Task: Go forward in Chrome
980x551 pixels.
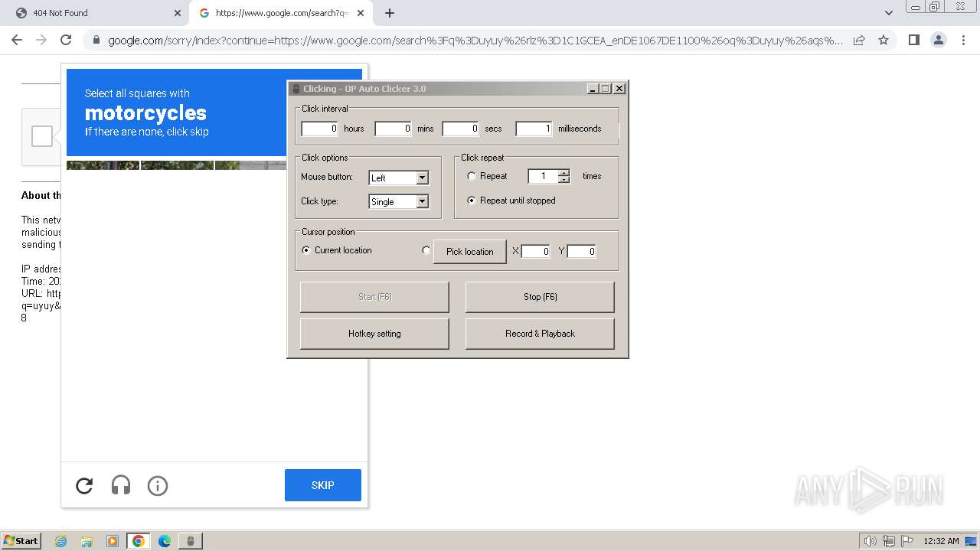Action: pos(41,40)
